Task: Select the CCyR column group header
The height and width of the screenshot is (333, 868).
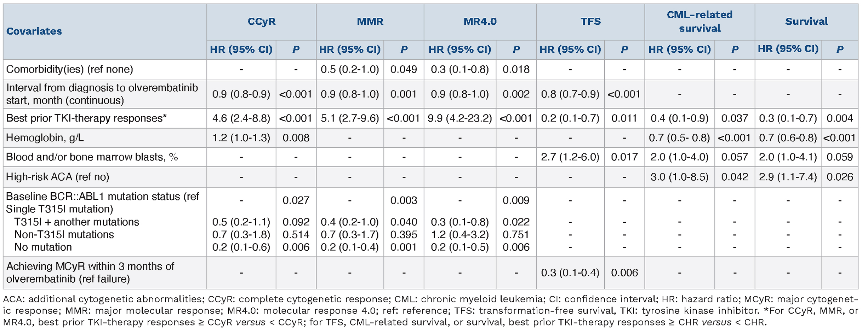Action: coord(261,22)
